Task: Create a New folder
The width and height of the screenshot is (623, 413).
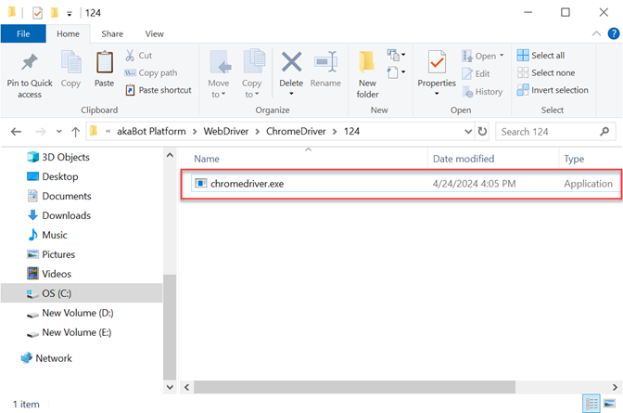Action: (x=368, y=74)
